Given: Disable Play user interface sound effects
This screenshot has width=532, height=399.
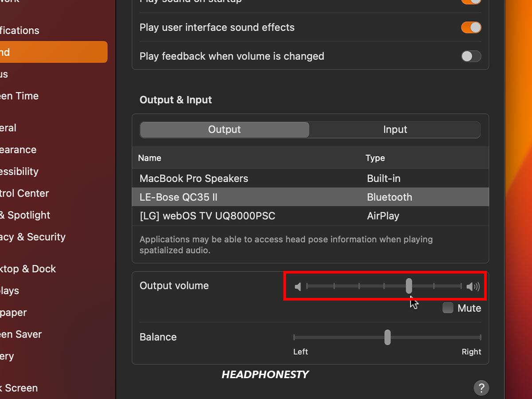Looking at the screenshot, I should point(471,27).
